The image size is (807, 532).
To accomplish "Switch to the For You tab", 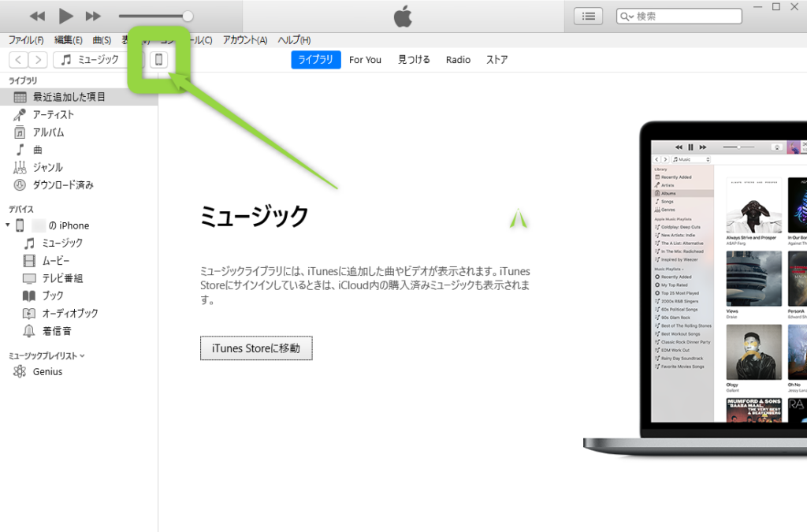I will click(x=365, y=60).
